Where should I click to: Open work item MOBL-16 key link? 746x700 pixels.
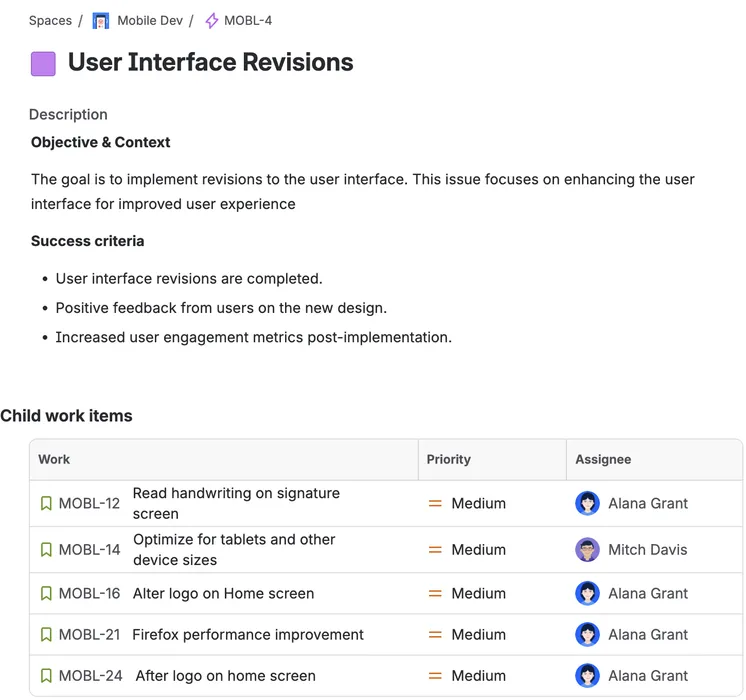tap(89, 594)
